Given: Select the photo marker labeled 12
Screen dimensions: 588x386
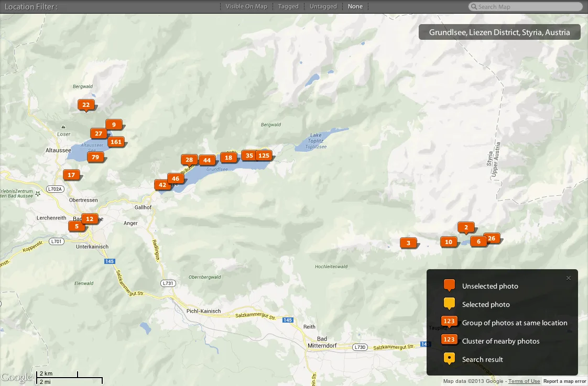Looking at the screenshot, I should (90, 219).
